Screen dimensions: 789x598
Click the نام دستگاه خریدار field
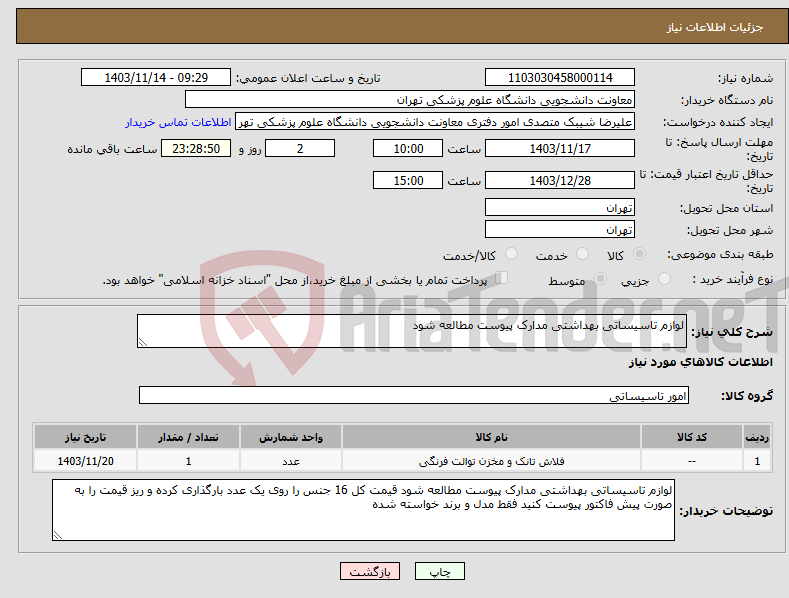click(x=410, y=100)
